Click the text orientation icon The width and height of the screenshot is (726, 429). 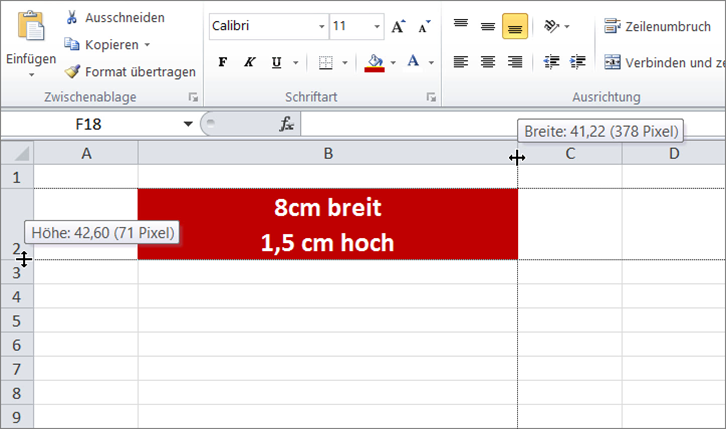pos(551,26)
